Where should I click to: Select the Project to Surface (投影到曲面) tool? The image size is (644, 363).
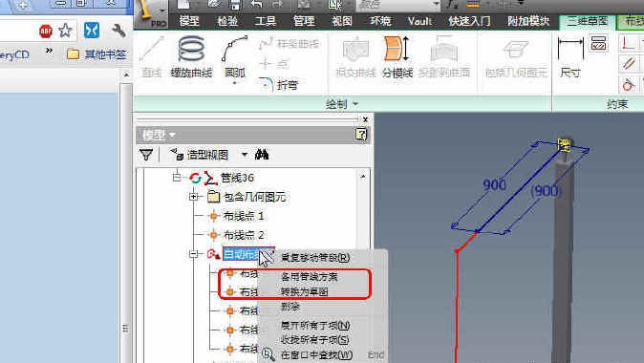[444, 56]
